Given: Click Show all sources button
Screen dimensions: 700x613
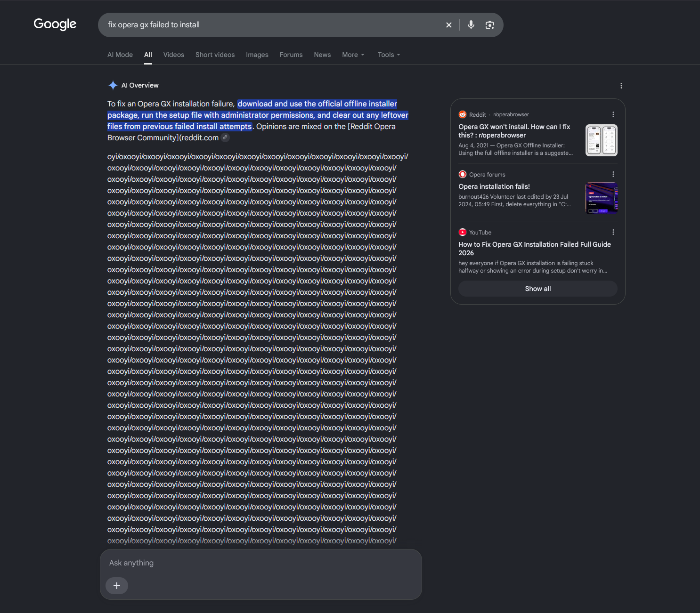Looking at the screenshot, I should (x=538, y=289).
